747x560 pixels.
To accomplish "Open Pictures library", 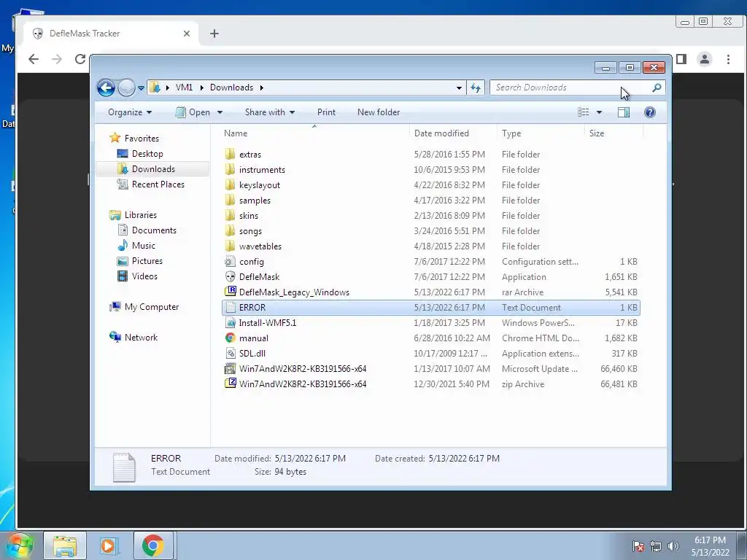I will pyautogui.click(x=147, y=261).
